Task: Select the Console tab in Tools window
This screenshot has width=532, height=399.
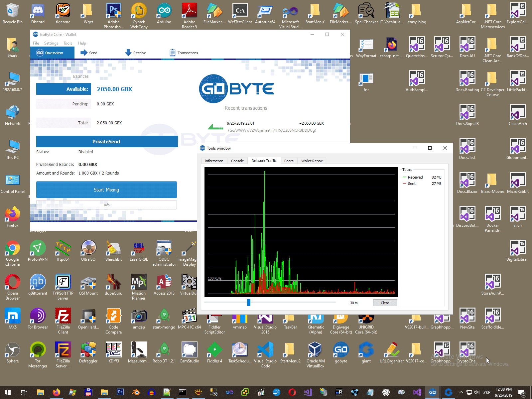Action: click(x=237, y=161)
